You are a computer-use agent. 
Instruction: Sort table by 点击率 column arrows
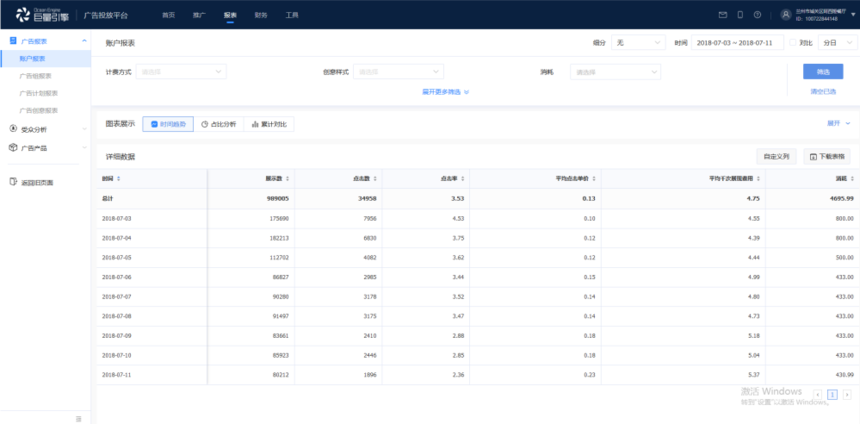pos(462,179)
